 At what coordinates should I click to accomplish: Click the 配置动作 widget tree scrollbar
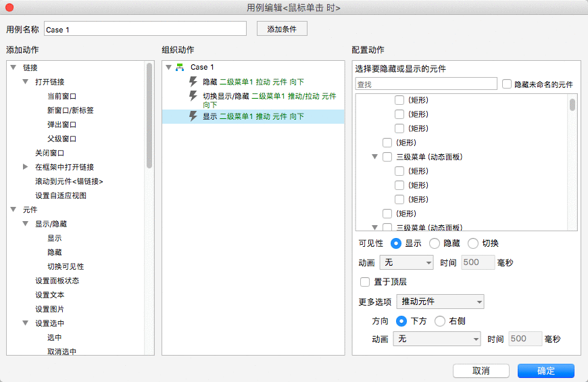(x=572, y=104)
